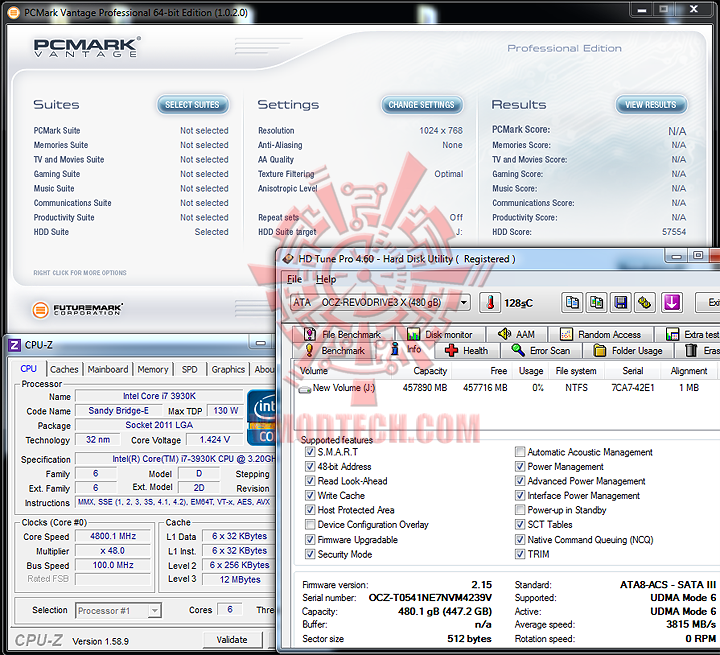Screen dimensions: 720x655
Task: Toggle the 48-bit Address checkbox
Action: point(310,467)
